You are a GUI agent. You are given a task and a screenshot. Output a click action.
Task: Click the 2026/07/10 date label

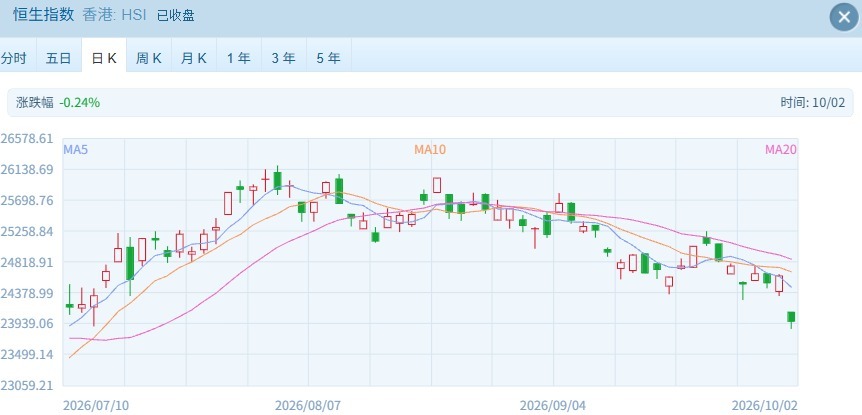pyautogui.click(x=96, y=406)
